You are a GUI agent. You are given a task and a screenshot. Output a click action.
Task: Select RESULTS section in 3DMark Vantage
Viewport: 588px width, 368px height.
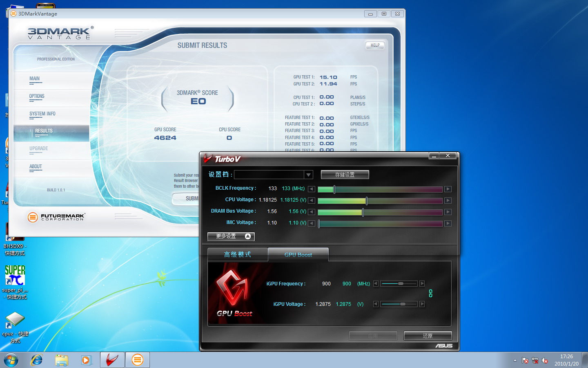pyautogui.click(x=51, y=133)
